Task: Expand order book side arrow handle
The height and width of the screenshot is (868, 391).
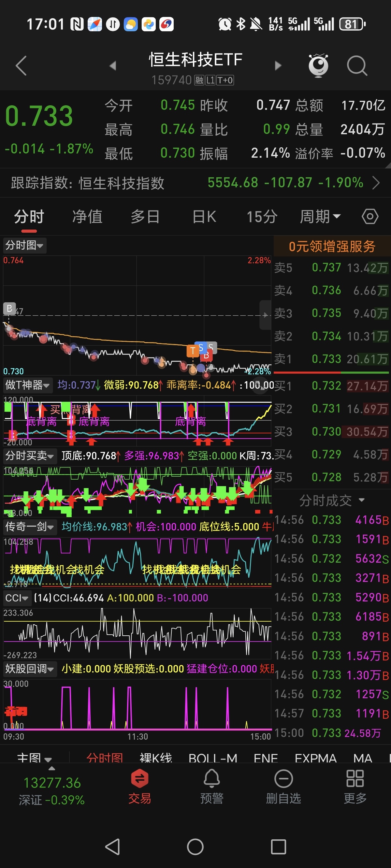Action: point(265,315)
